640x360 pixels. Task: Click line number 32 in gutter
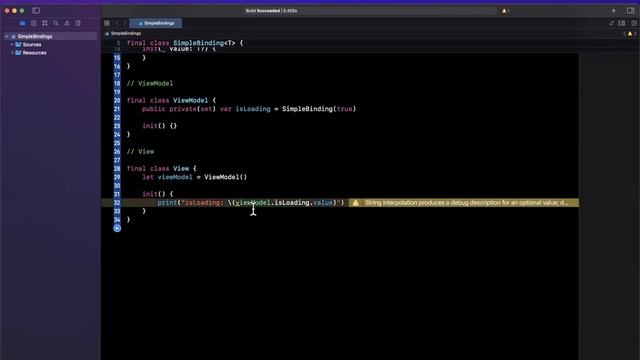click(117, 203)
